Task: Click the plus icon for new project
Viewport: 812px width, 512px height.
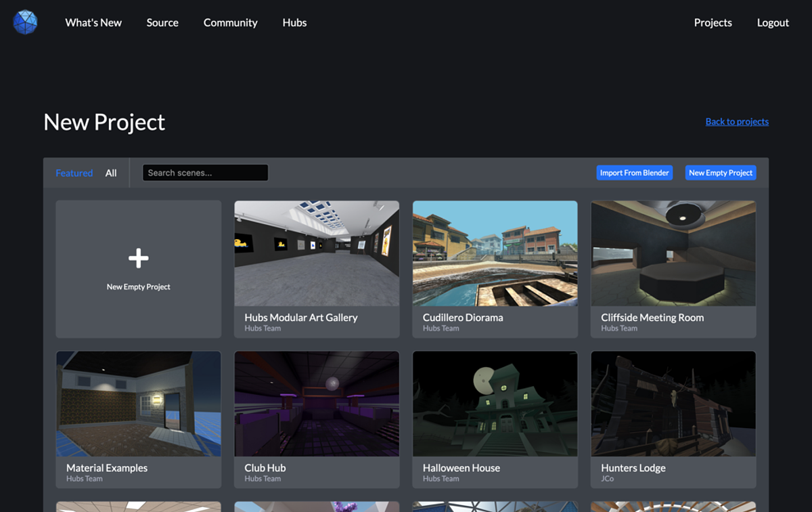Action: (x=138, y=258)
